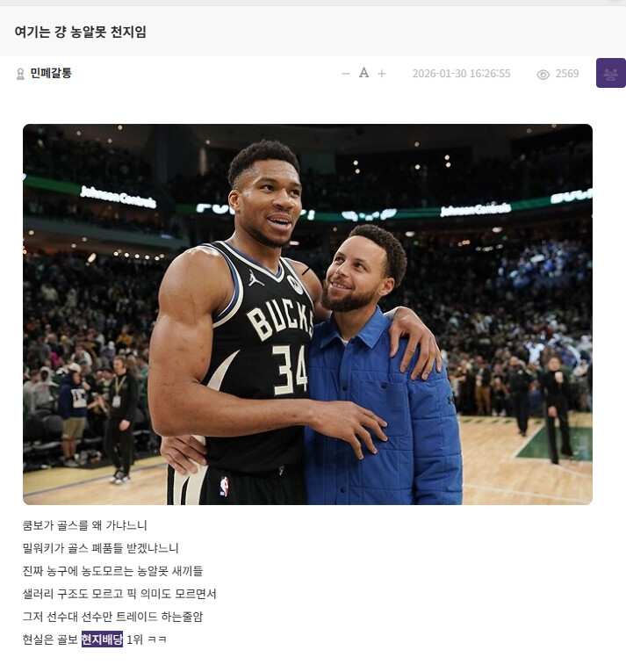The height and width of the screenshot is (672, 626).
Task: Click the author rank badge icon
Action: click(x=19, y=74)
